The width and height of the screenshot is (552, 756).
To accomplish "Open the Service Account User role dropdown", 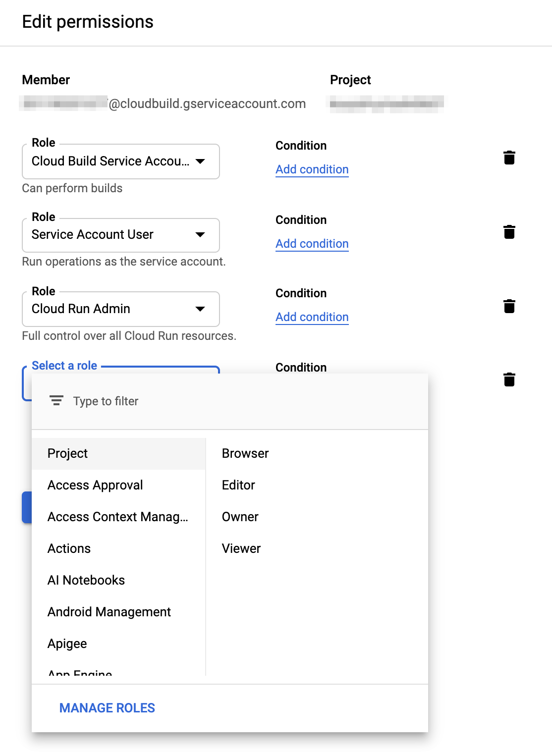I will [x=121, y=235].
